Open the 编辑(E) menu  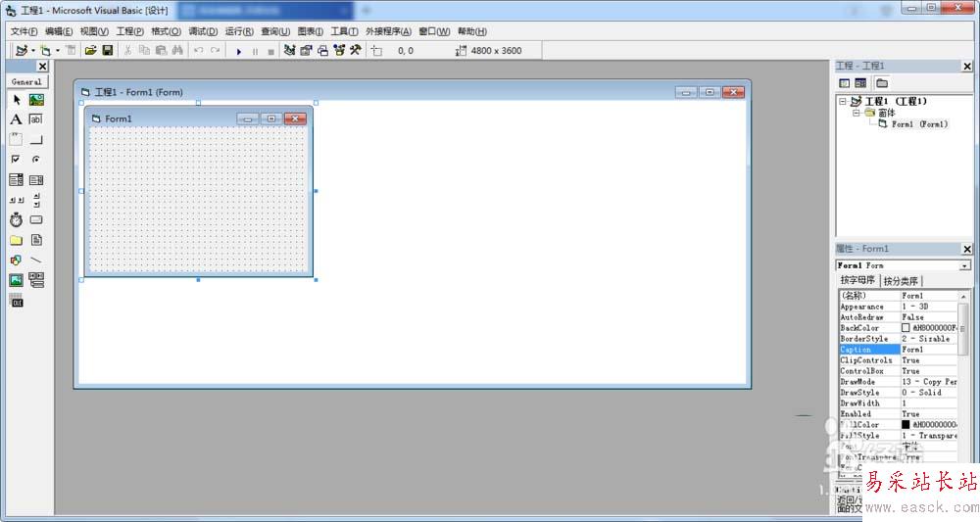tap(59, 31)
